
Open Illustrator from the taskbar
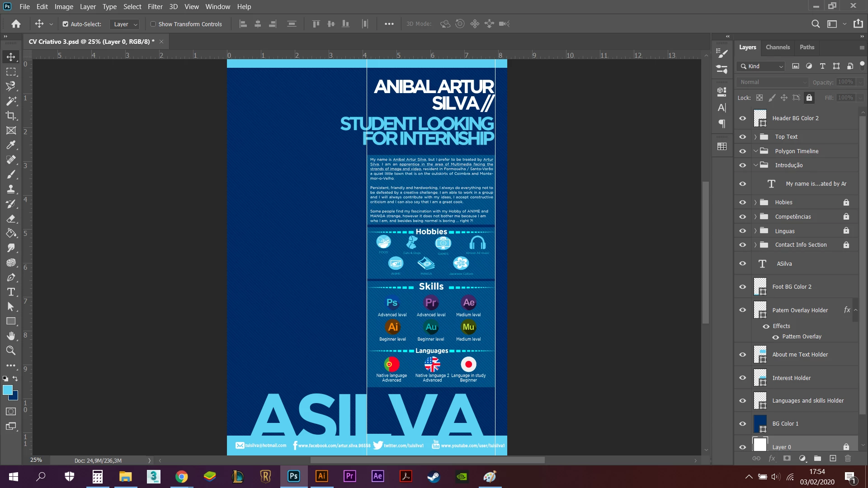coord(321,476)
